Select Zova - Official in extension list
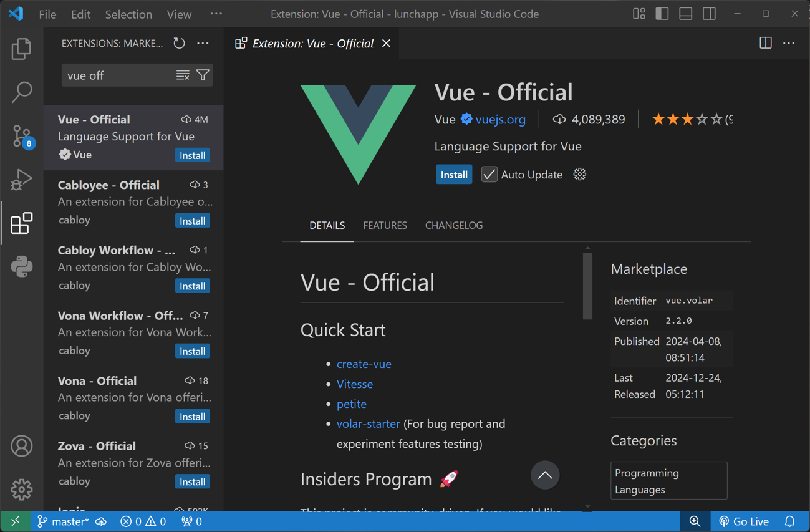The image size is (810, 532). tap(133, 463)
